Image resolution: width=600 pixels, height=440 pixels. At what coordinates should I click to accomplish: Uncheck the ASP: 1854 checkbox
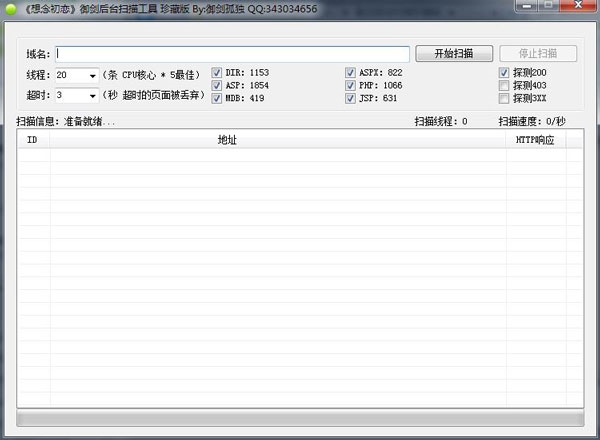coord(217,85)
